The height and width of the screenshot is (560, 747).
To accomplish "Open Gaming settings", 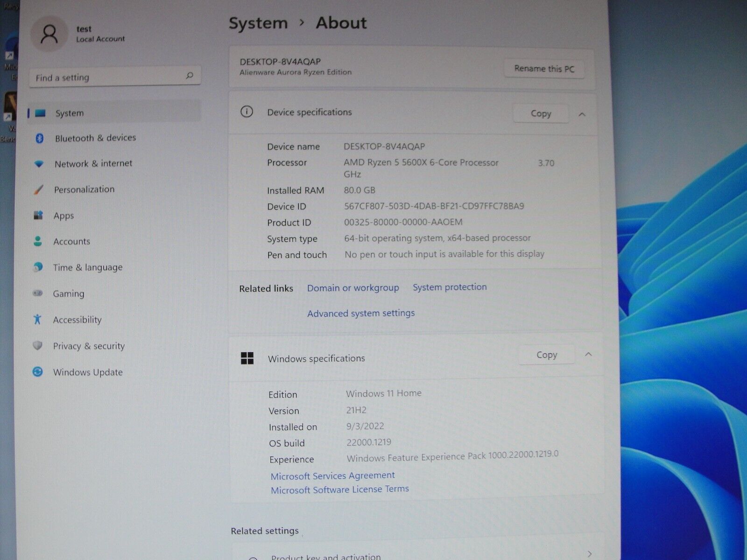I will [x=69, y=294].
